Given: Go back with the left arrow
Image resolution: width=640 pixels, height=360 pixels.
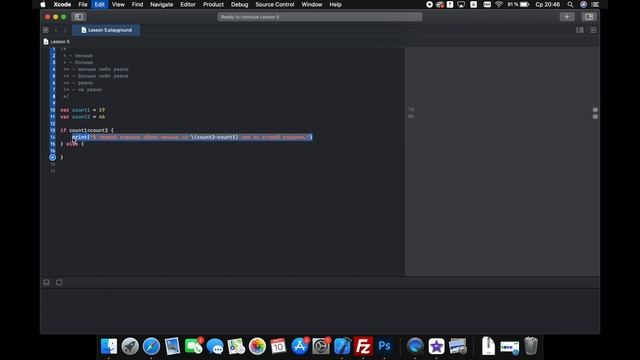Looking at the screenshot, I should [x=56, y=30].
